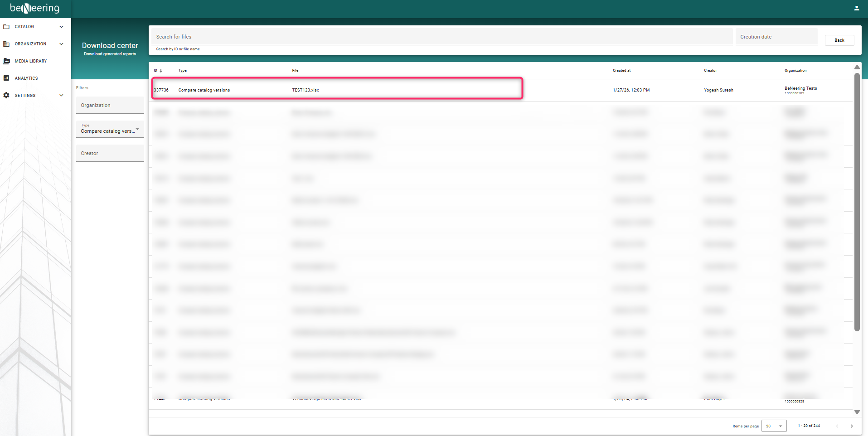The width and height of the screenshot is (868, 436).
Task: Open Media Library via its icon
Action: point(6,61)
